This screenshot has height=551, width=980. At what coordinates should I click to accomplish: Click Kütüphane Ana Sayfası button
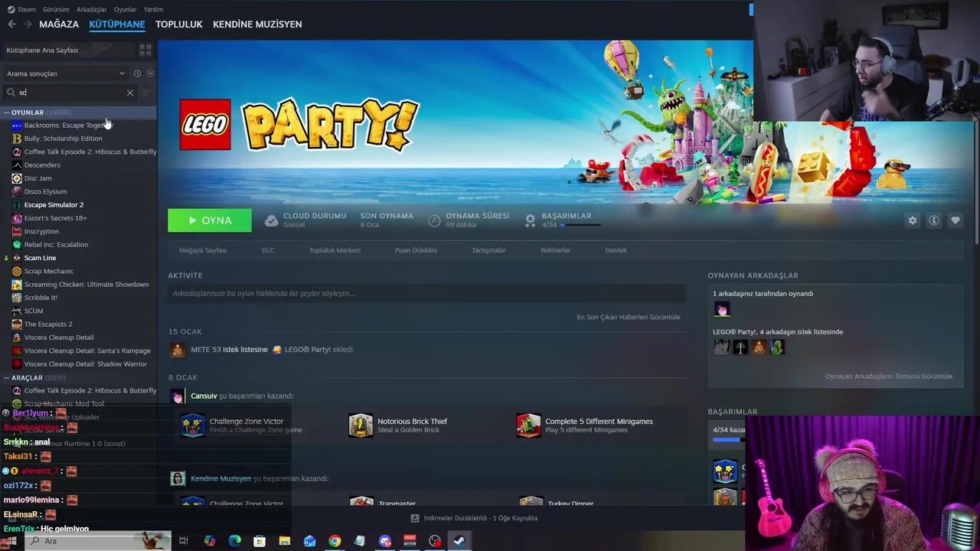tap(67, 50)
